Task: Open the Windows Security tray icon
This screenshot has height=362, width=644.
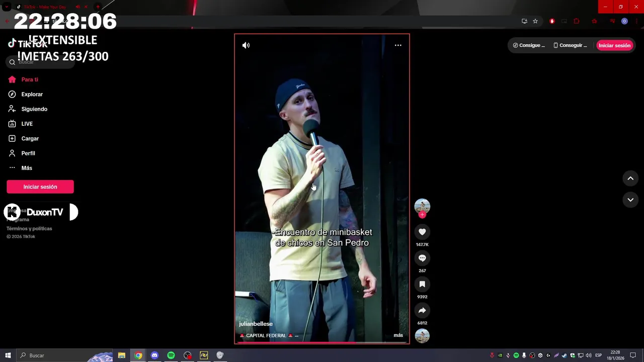Action: 573,355
